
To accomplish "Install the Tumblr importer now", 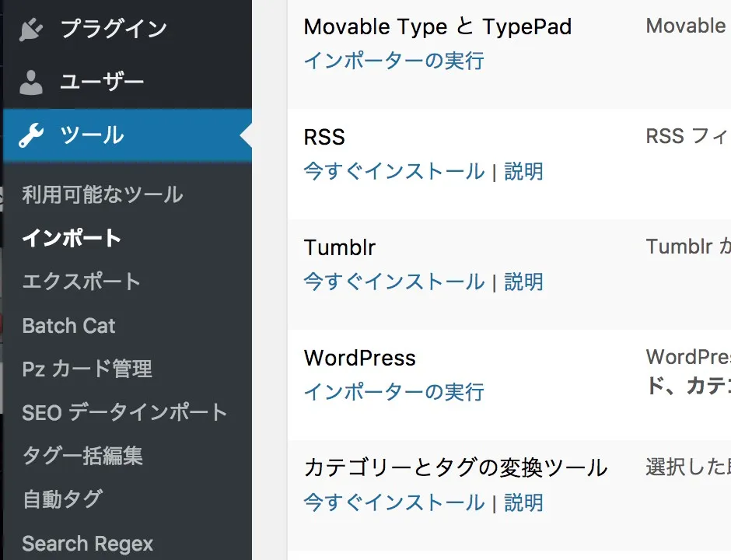I will click(x=394, y=282).
